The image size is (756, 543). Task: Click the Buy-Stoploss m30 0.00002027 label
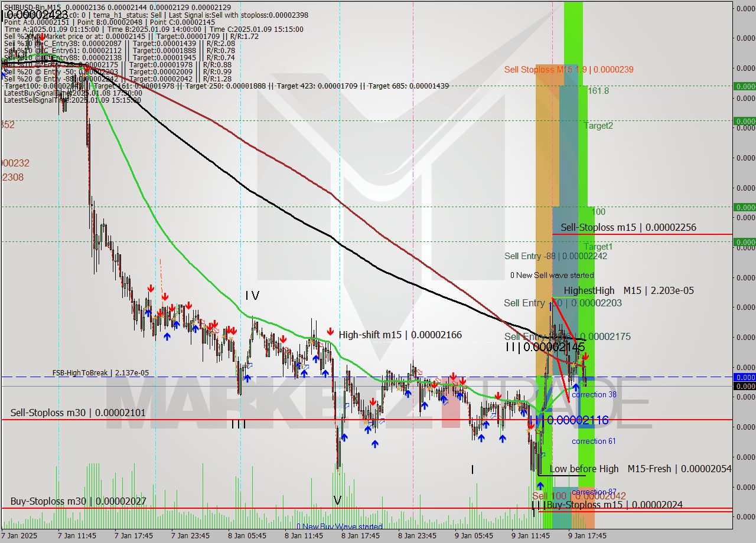[x=78, y=502]
